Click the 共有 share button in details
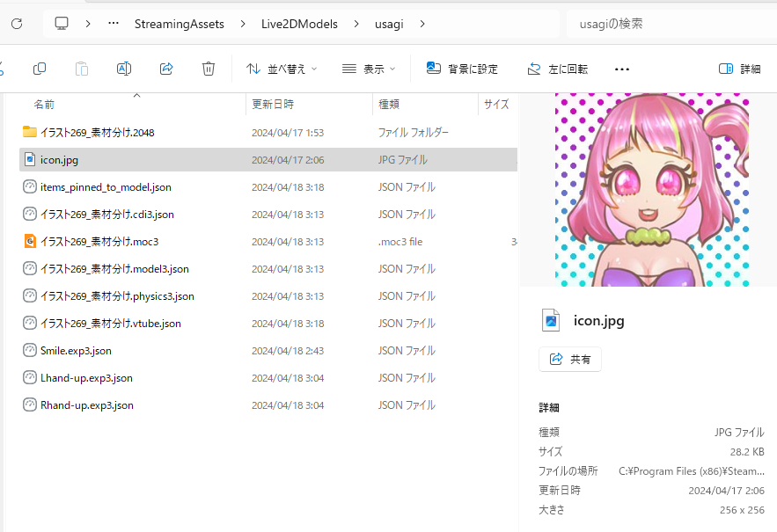Image resolution: width=777 pixels, height=532 pixels. pos(570,359)
